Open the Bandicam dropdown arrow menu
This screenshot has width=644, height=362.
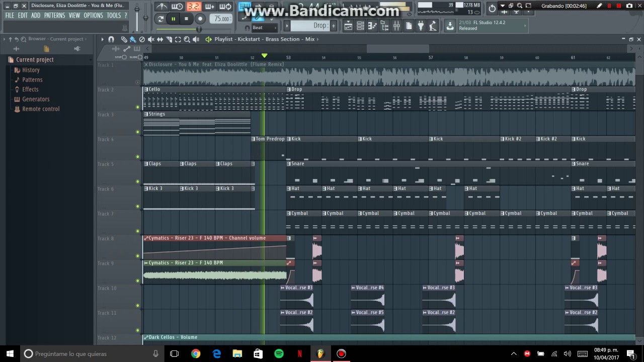[502, 6]
